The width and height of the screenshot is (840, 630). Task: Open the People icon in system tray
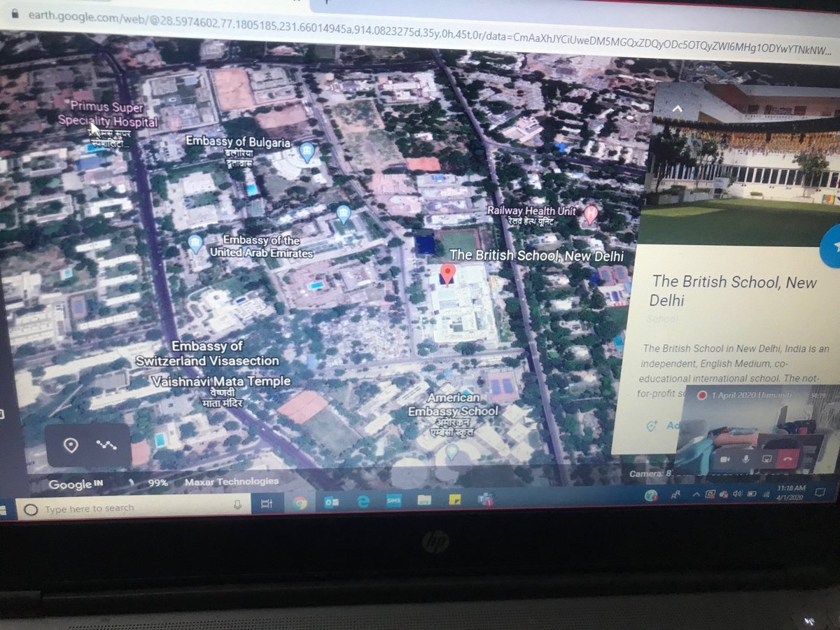click(675, 494)
